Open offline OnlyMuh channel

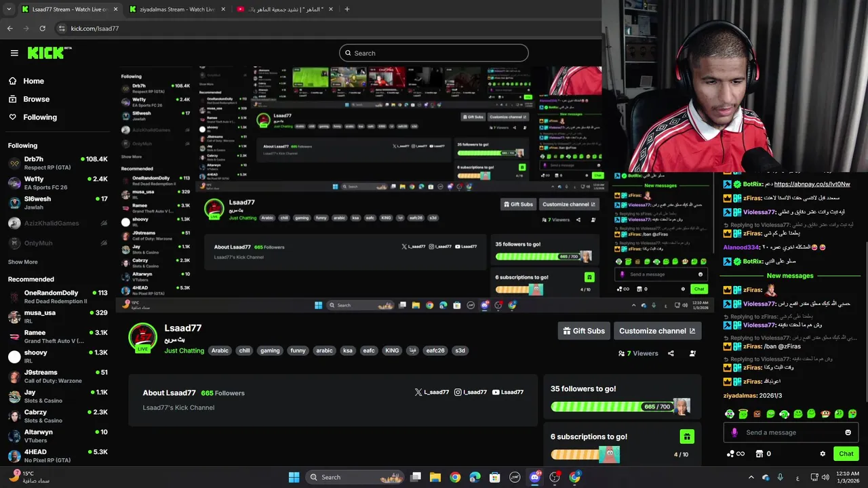tap(58, 243)
